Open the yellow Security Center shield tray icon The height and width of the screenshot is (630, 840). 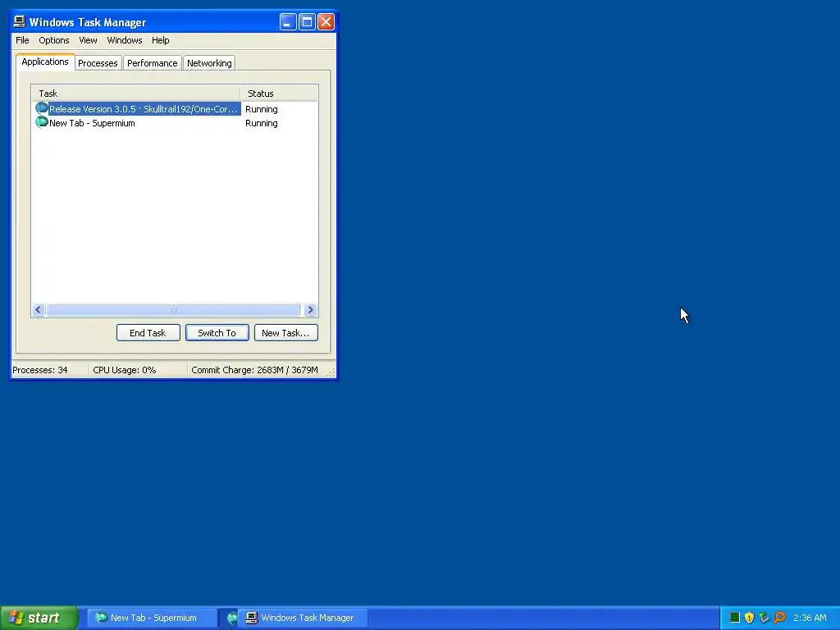click(x=750, y=618)
